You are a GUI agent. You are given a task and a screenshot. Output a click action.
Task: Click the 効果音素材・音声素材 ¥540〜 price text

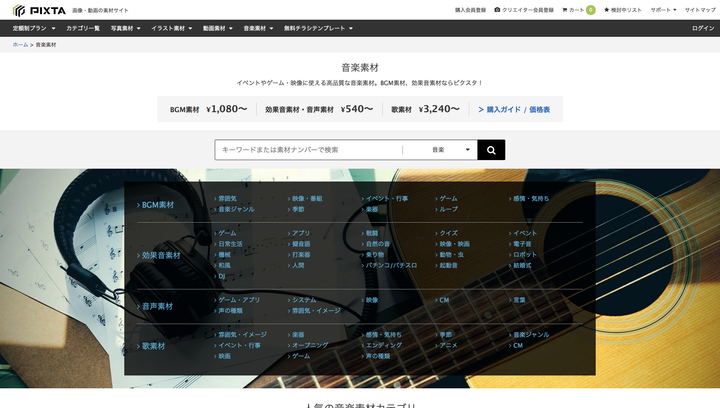pyautogui.click(x=319, y=109)
